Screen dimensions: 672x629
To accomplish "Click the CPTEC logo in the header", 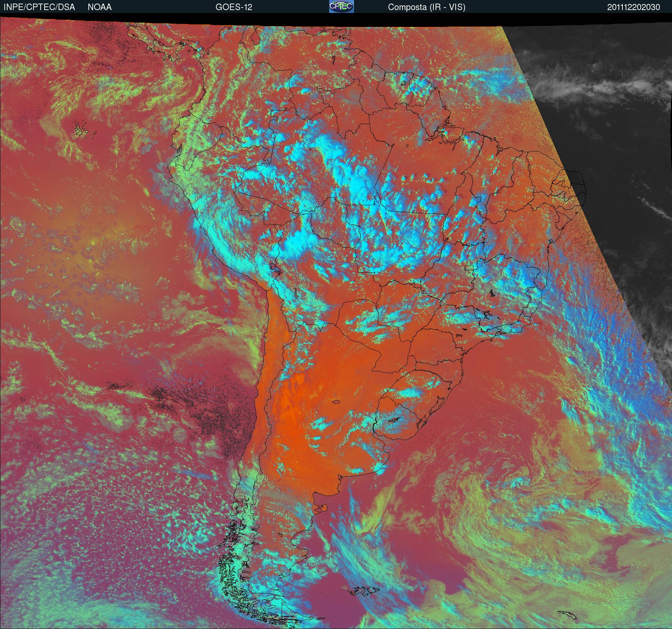I will pos(341,6).
